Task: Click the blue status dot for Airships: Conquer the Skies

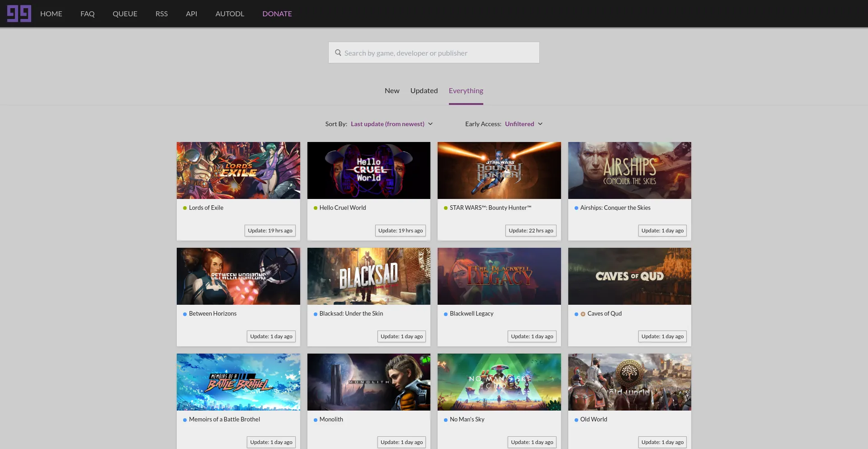Action: click(576, 208)
